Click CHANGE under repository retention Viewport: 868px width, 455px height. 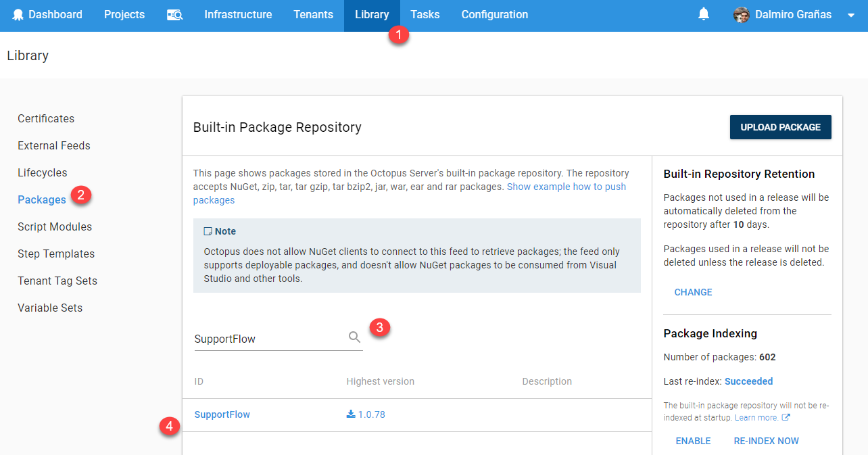(693, 292)
